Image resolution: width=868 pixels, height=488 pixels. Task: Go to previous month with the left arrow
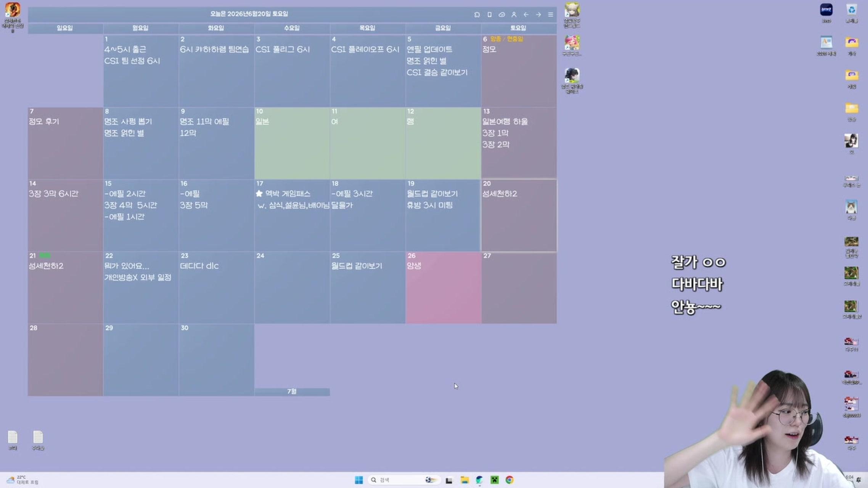coord(526,14)
